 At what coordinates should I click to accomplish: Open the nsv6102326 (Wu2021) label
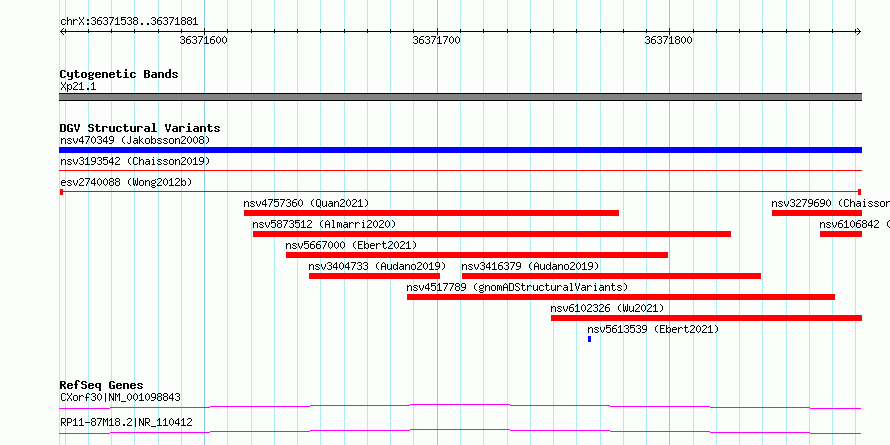tap(607, 308)
